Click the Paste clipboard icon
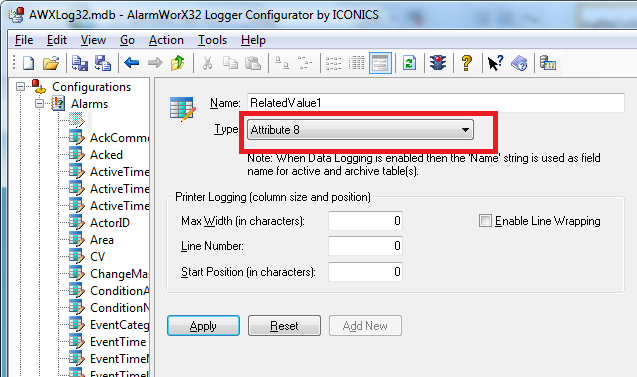This screenshot has height=377, width=637. (x=253, y=63)
